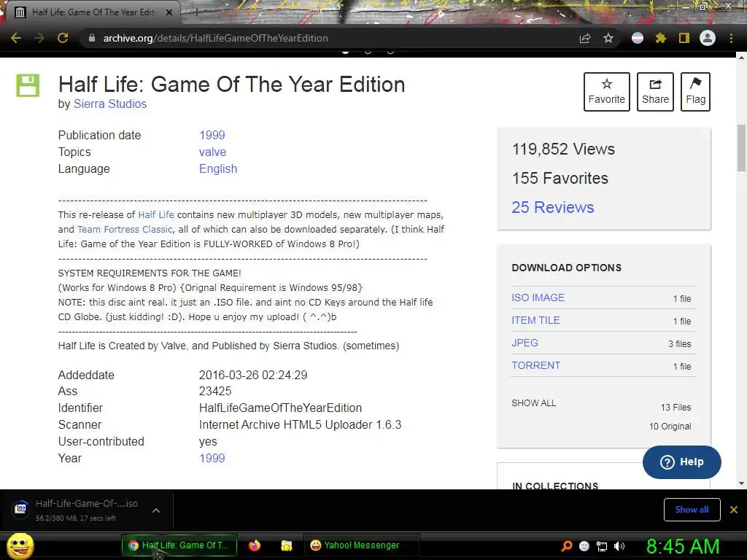Open the 1999 Year link
This screenshot has width=747, height=560.
(x=212, y=458)
